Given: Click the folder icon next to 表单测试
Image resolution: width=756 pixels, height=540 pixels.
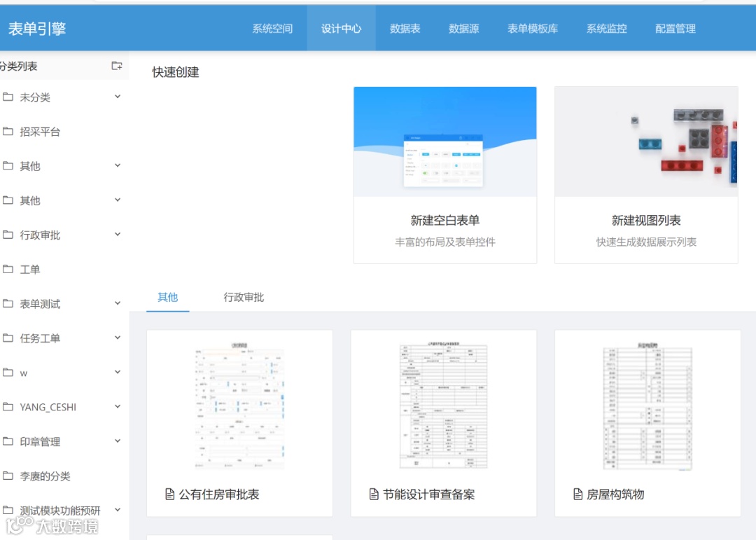Looking at the screenshot, I should (x=8, y=303).
